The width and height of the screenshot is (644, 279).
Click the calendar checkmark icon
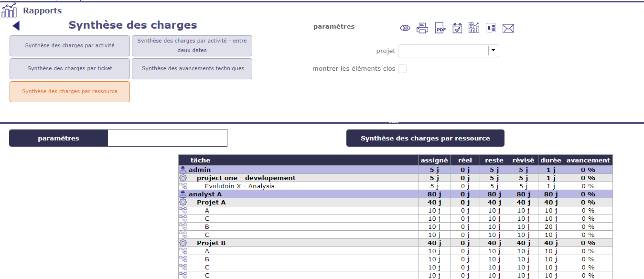tap(457, 28)
